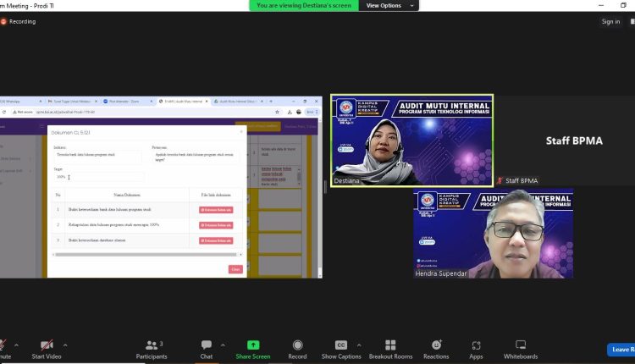This screenshot has height=364, width=635.
Task: Click the Pertanyaan text field
Action: tap(196, 157)
